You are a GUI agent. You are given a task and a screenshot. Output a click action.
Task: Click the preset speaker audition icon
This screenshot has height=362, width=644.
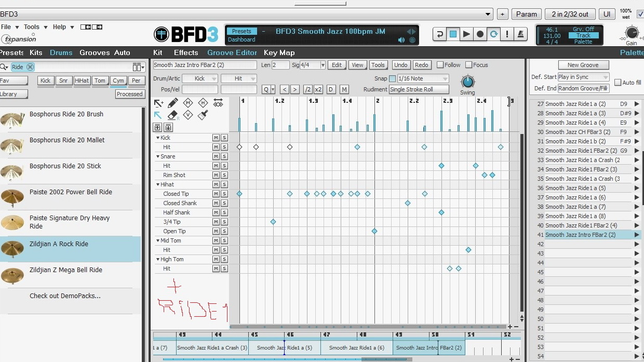401,40
